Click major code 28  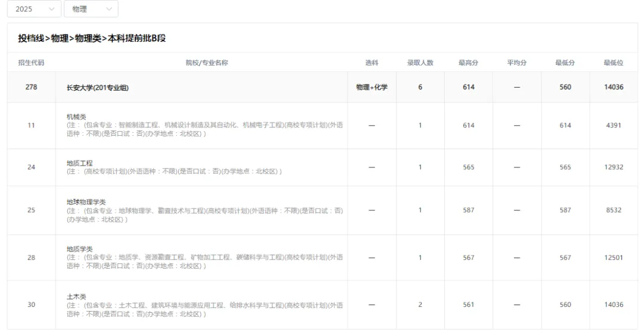click(x=31, y=257)
